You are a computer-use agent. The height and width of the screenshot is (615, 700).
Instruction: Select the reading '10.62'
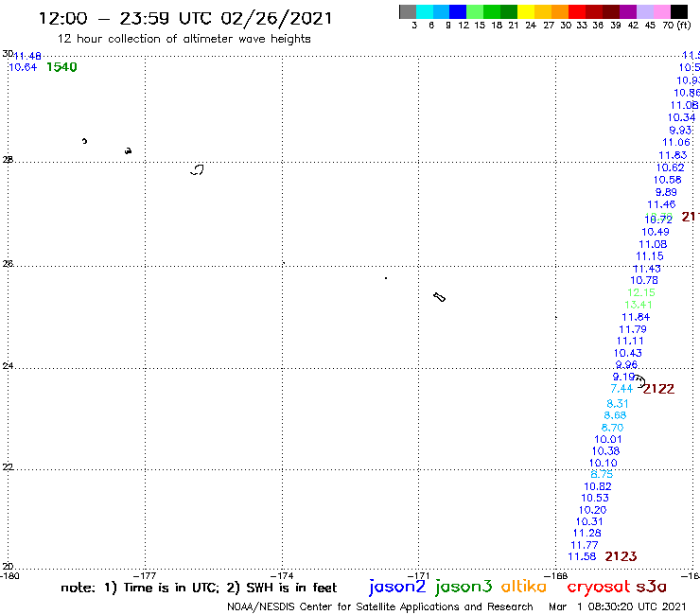(x=670, y=167)
